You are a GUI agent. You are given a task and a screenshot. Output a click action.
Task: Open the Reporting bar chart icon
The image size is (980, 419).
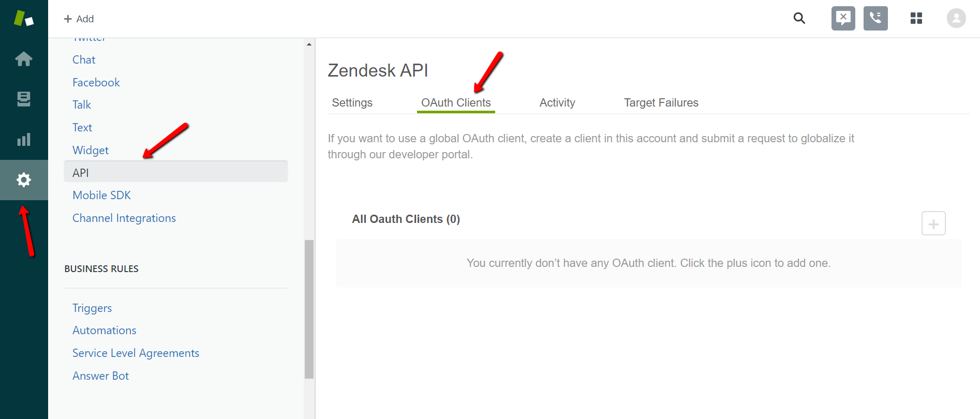pyautogui.click(x=24, y=139)
